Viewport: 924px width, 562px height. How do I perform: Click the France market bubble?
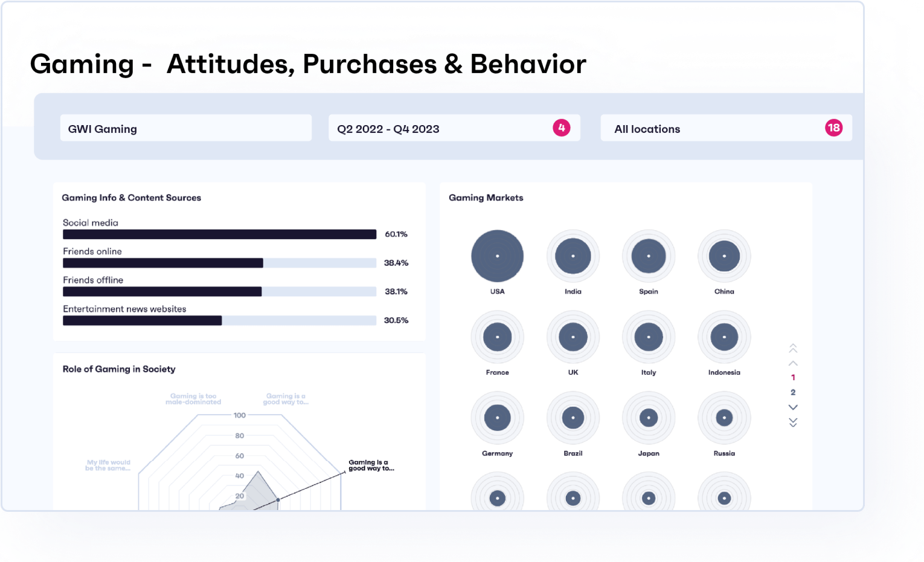coord(497,337)
